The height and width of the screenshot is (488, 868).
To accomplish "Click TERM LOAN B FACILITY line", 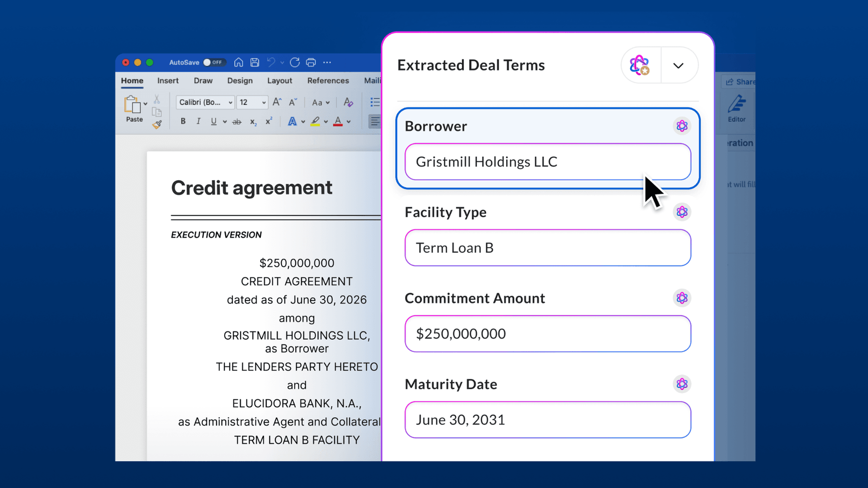I will [x=297, y=440].
